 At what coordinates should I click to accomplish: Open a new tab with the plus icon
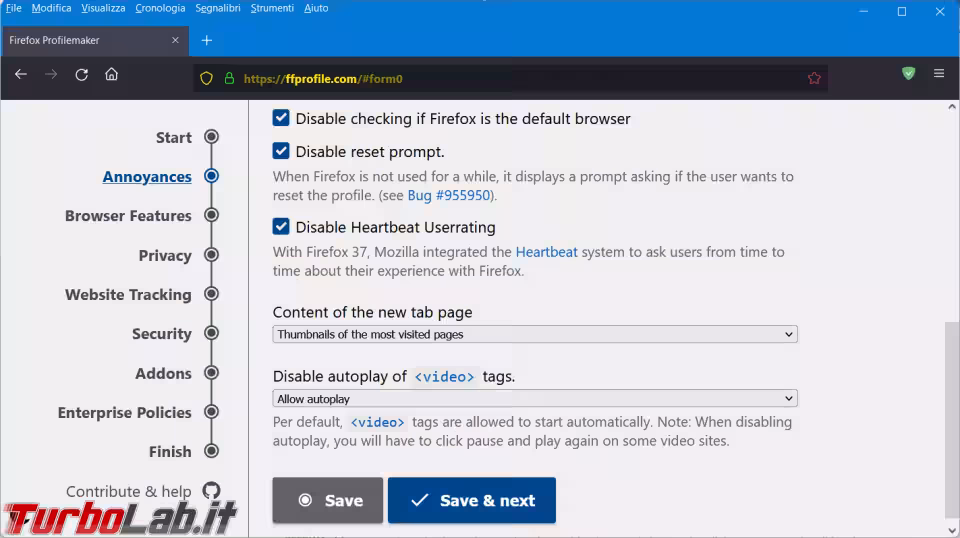coord(207,40)
